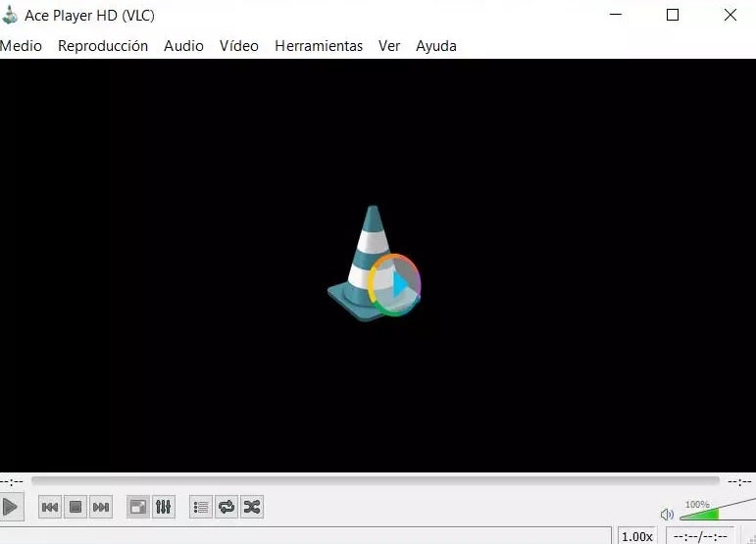
Task: Expand the Audio menu
Action: coord(183,46)
